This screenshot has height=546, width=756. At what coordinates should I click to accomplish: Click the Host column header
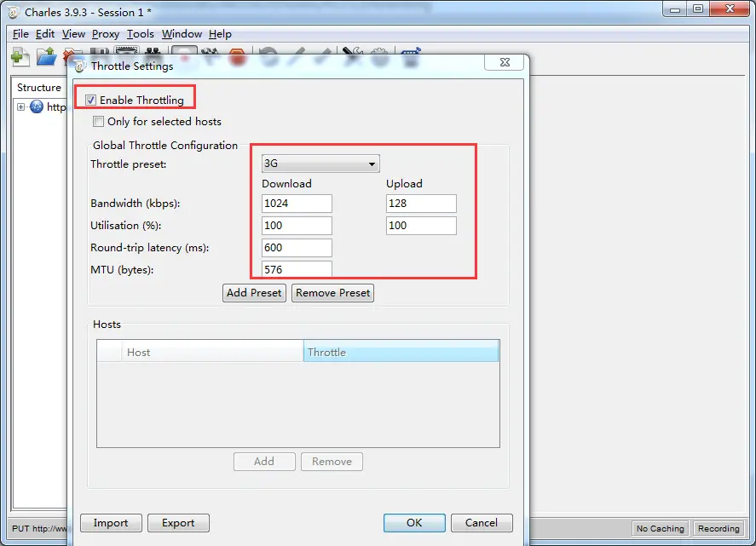point(212,353)
